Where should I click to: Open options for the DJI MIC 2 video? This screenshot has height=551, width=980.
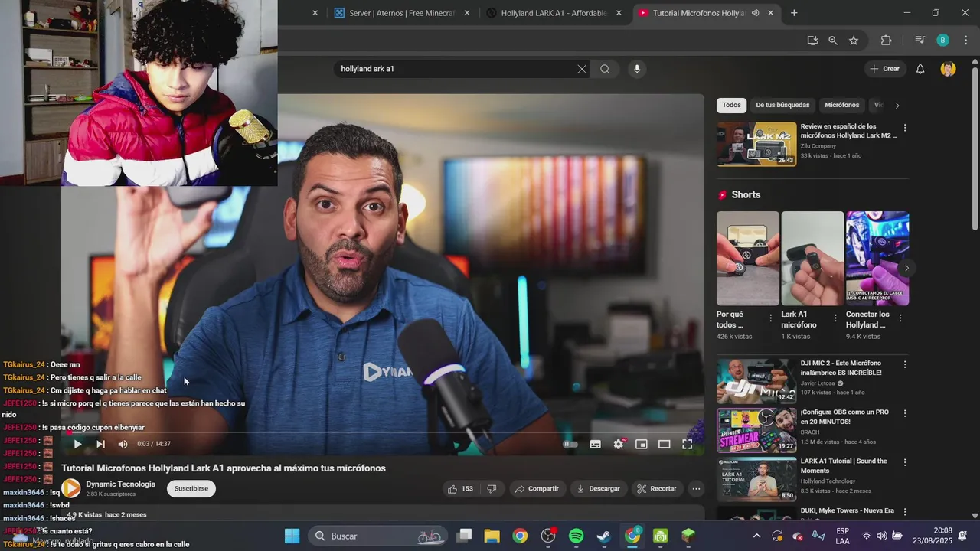905,365
